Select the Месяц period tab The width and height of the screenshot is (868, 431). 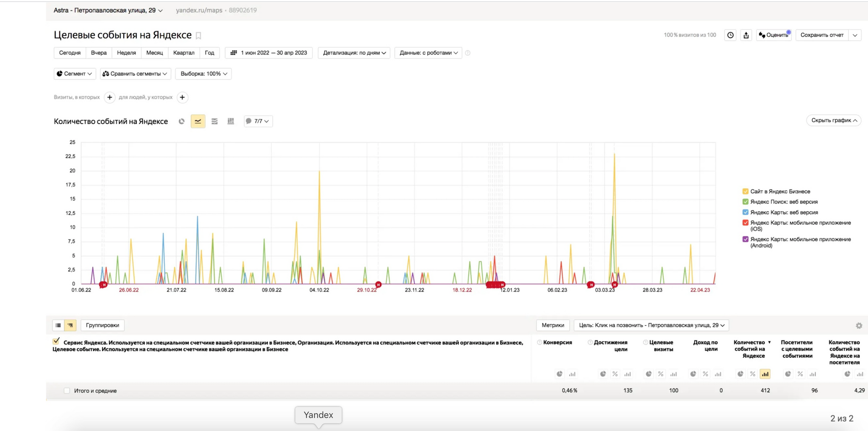[155, 53]
